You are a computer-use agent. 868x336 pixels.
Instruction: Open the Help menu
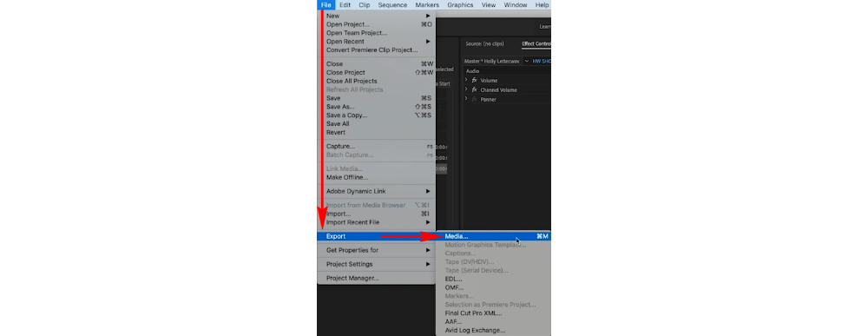[542, 5]
